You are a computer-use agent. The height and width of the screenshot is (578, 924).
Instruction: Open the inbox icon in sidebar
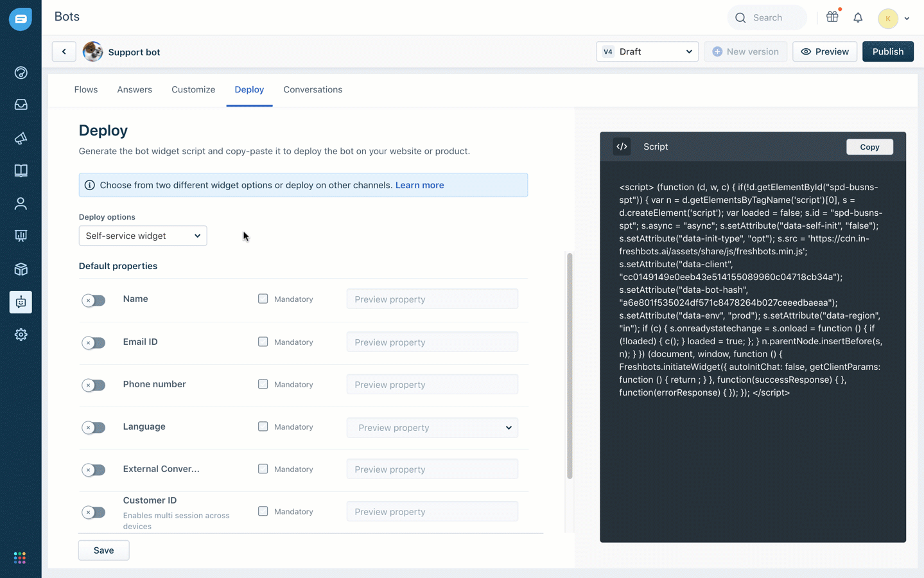tap(21, 105)
